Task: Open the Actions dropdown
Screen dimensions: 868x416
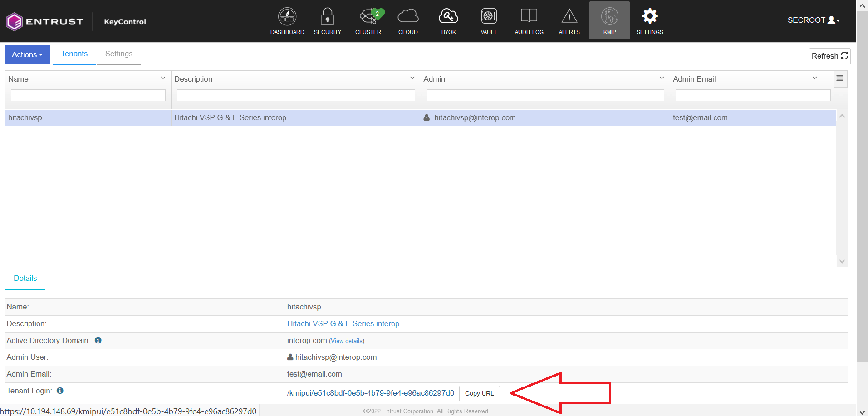Action: click(x=27, y=54)
